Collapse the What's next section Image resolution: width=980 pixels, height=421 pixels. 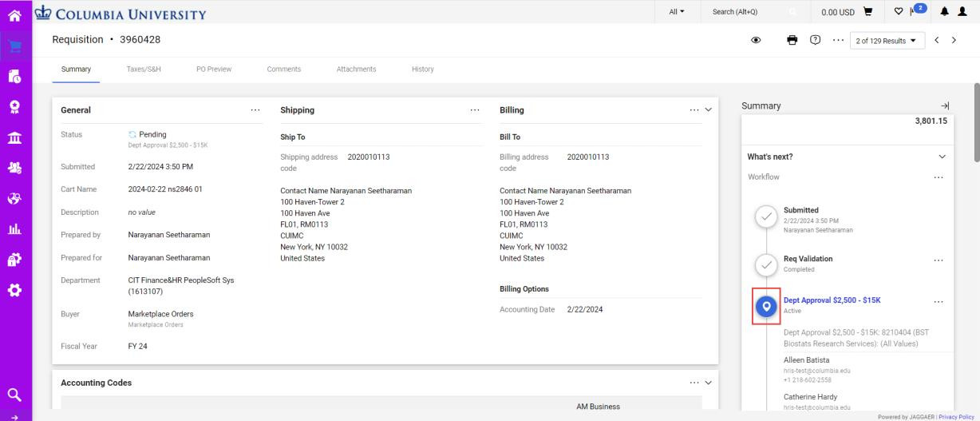click(x=942, y=157)
